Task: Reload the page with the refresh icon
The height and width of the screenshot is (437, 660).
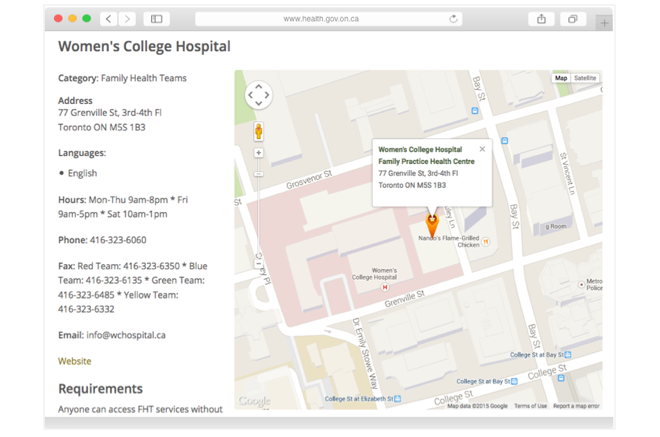Action: click(x=454, y=19)
